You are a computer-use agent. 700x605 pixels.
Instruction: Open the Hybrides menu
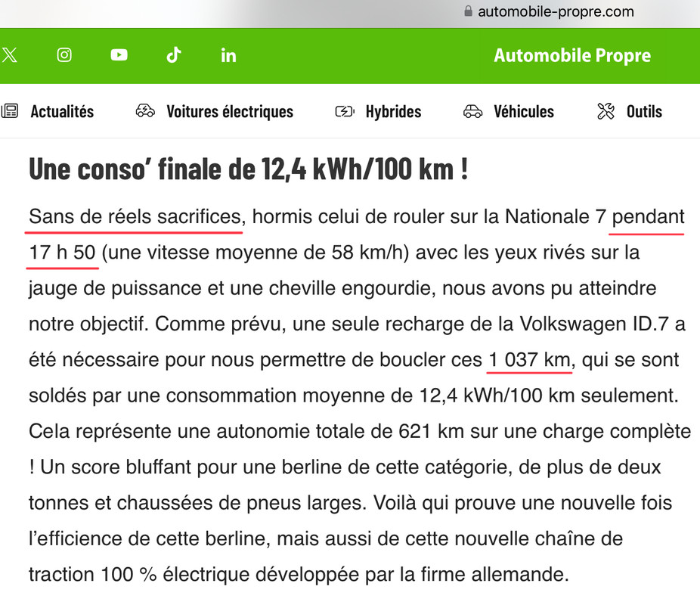click(393, 112)
